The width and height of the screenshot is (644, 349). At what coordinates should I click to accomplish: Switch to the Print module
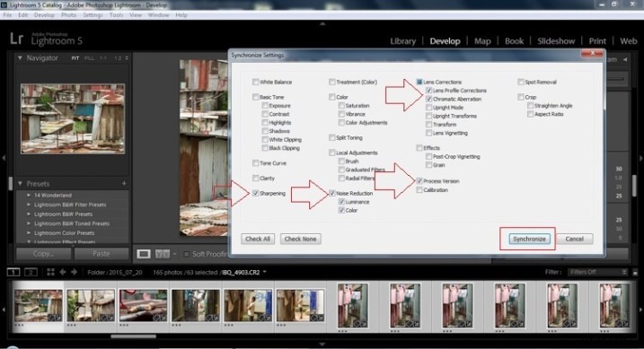coord(597,41)
